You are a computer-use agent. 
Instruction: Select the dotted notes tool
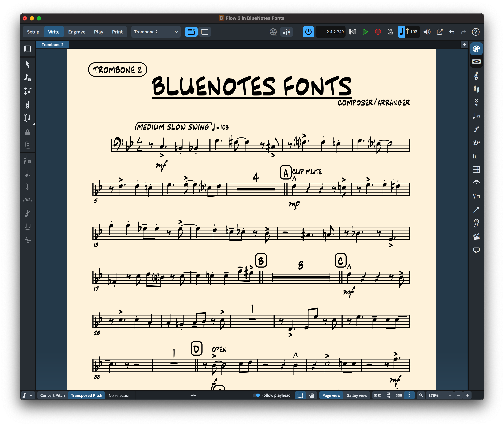[x=28, y=173]
